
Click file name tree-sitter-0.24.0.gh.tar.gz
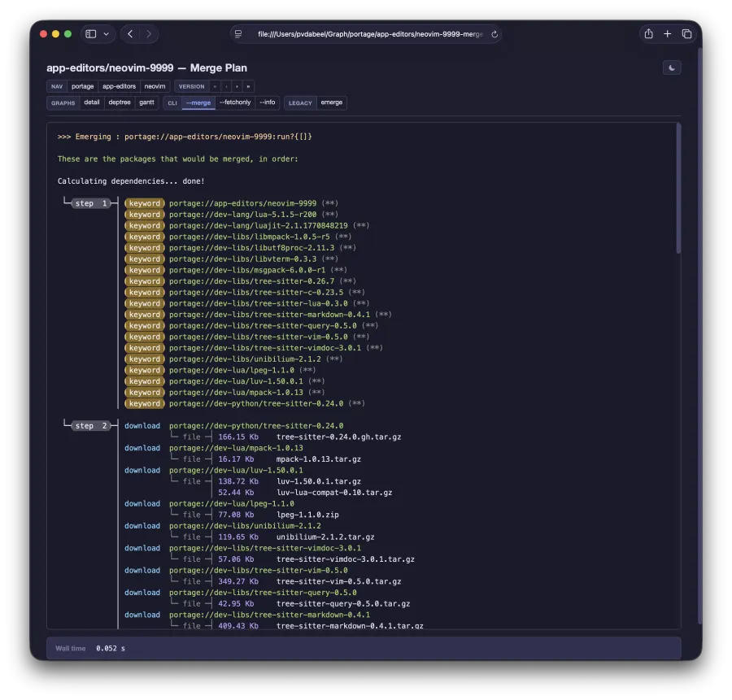339,437
